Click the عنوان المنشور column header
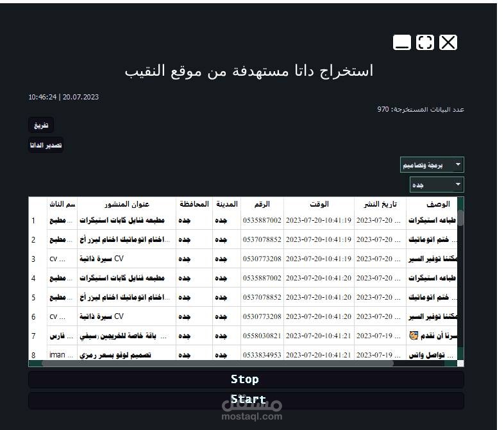 [x=127, y=204]
